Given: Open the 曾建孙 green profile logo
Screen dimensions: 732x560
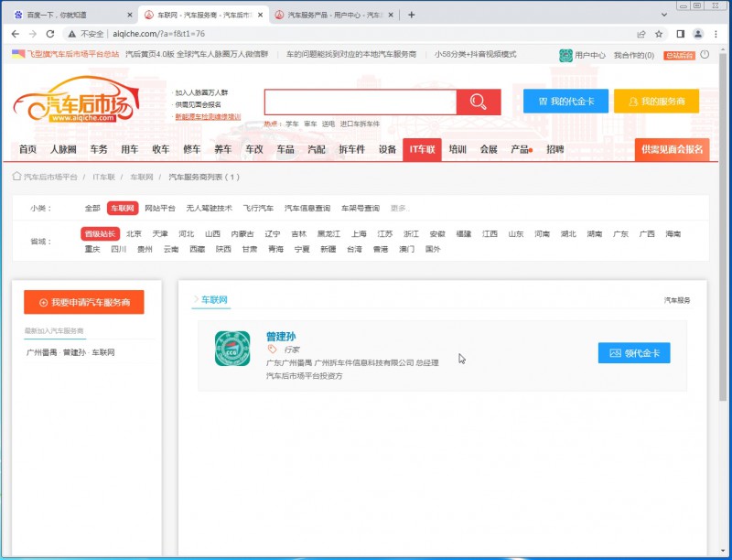Looking at the screenshot, I should [x=232, y=349].
